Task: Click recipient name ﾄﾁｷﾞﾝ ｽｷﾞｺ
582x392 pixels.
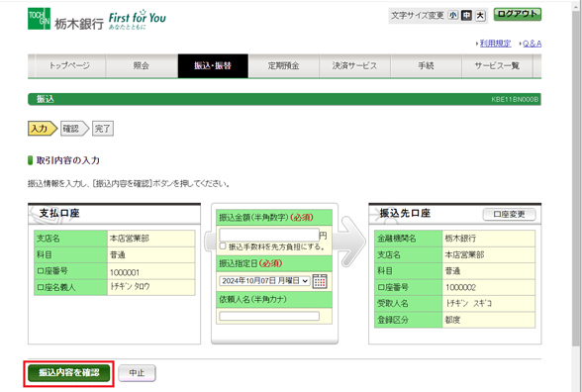Action: [468, 303]
